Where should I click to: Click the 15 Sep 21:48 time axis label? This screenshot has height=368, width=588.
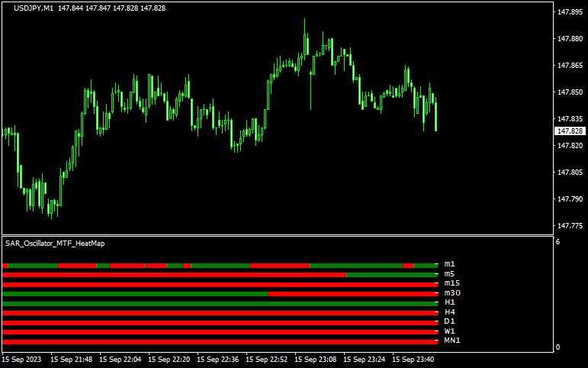click(x=71, y=360)
